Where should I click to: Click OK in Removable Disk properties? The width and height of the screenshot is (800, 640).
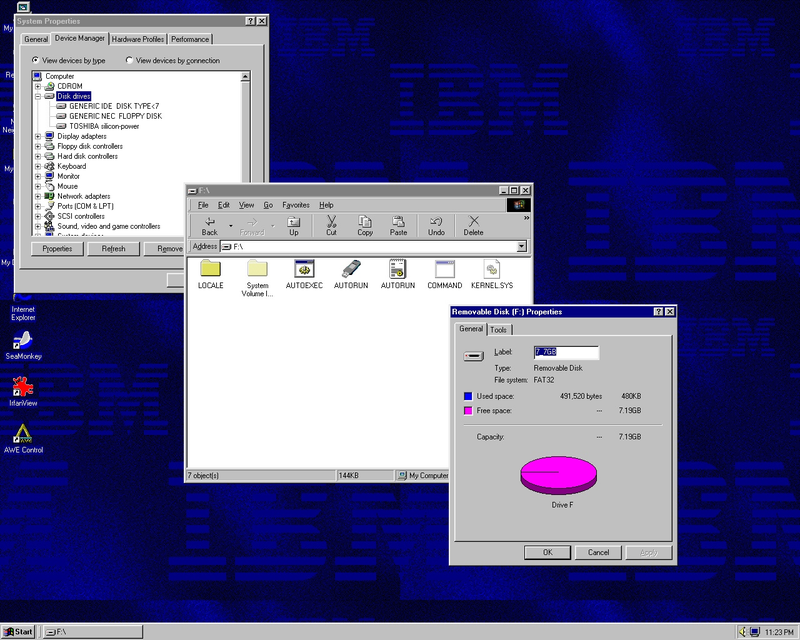coord(547,552)
